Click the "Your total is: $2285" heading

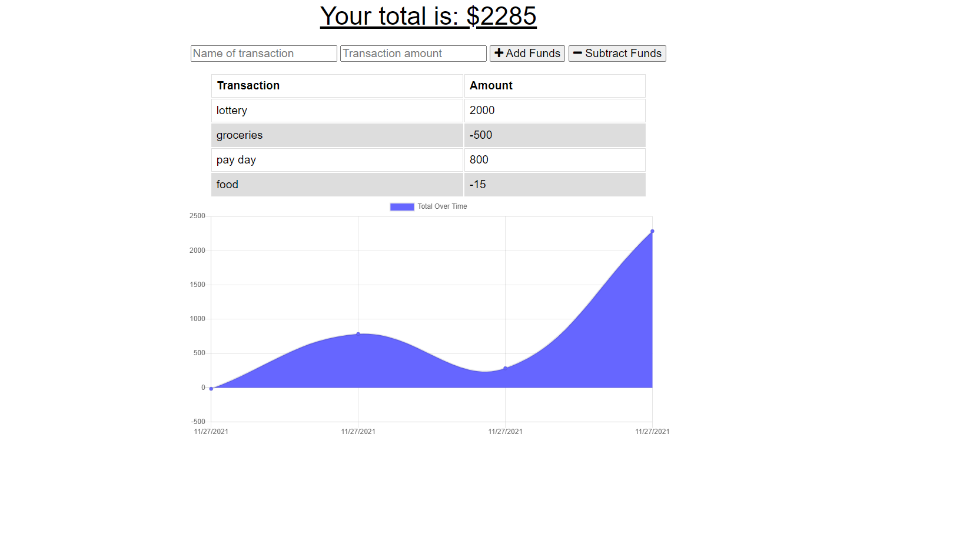[x=428, y=16]
